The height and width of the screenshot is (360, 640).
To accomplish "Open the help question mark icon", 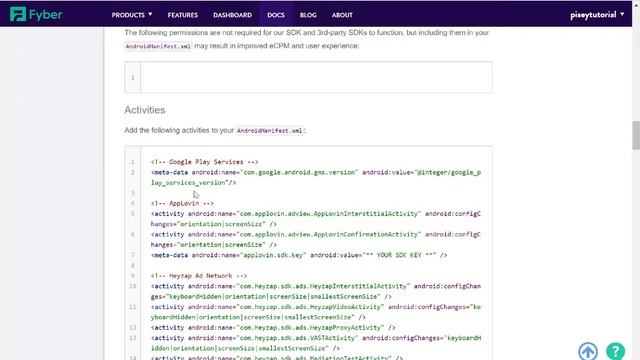I will [x=615, y=351].
